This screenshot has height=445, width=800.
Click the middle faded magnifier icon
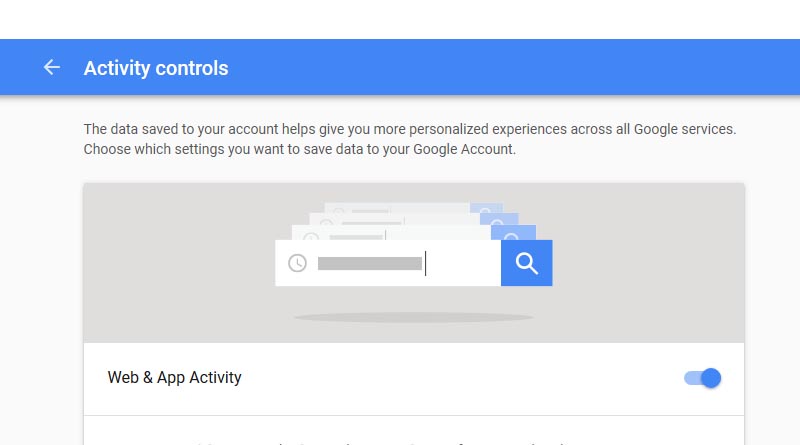498,220
